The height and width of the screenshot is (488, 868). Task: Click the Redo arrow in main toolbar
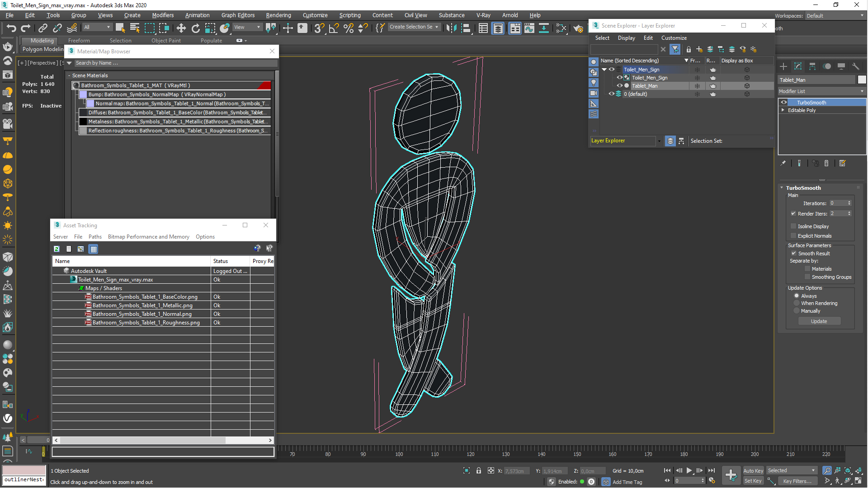tap(26, 28)
